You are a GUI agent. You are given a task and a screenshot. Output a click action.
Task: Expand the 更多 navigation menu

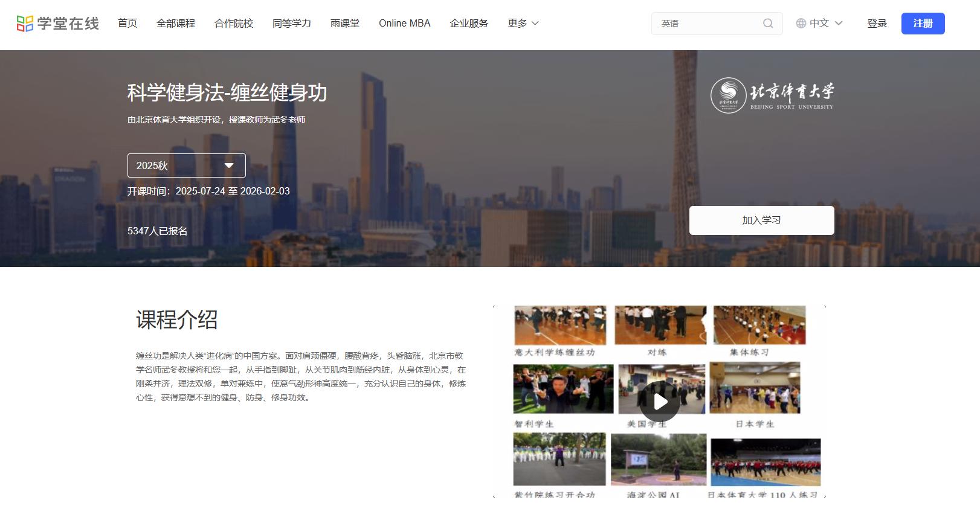pos(523,24)
